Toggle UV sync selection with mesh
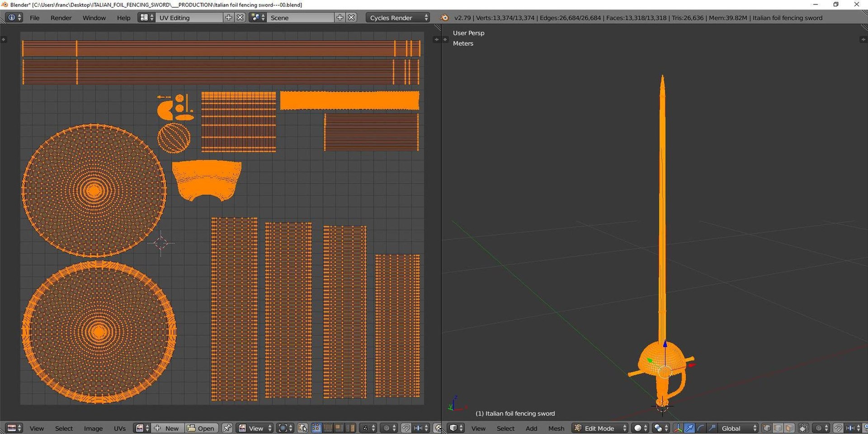Viewport: 868px width, 434px height. [302, 428]
